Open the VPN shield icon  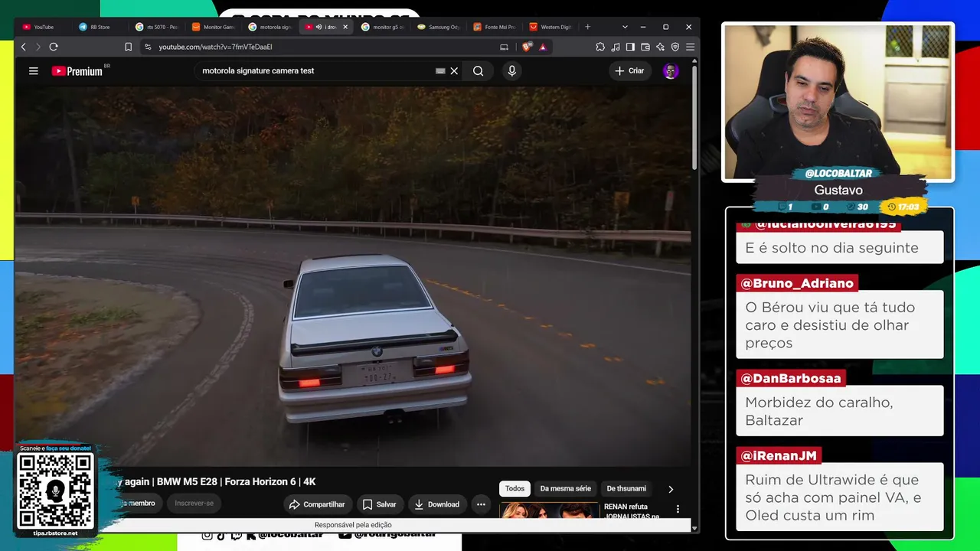[675, 47]
